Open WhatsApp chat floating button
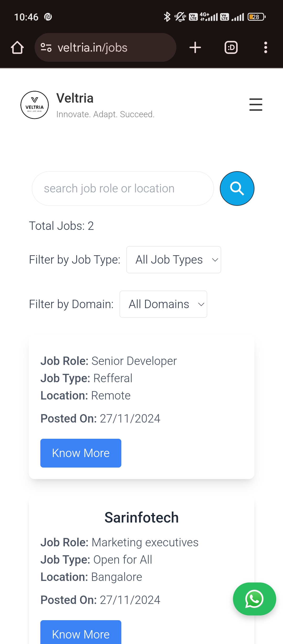The image size is (283, 644). (x=254, y=599)
